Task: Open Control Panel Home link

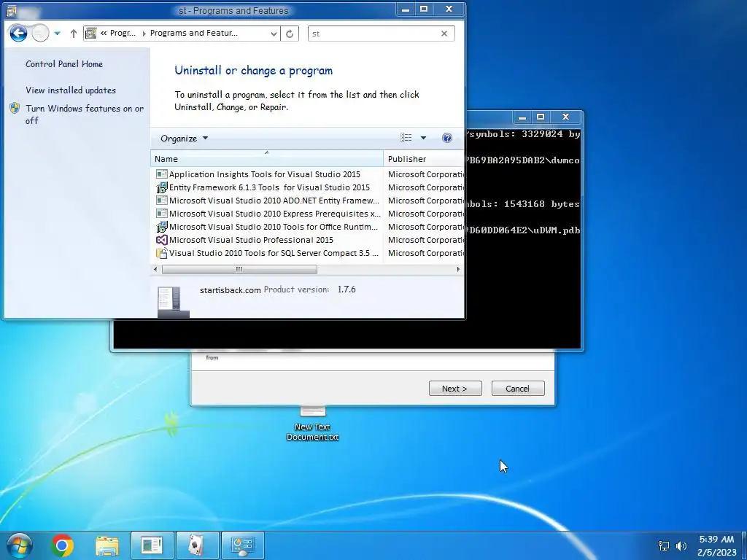Action: pos(64,64)
